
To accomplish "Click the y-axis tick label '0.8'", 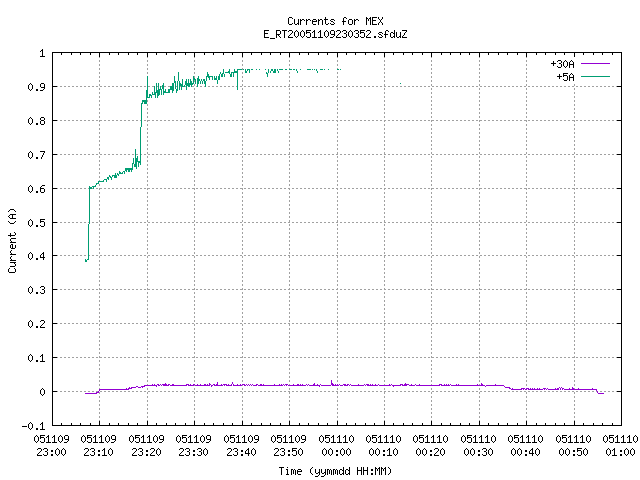I will tap(36, 121).
